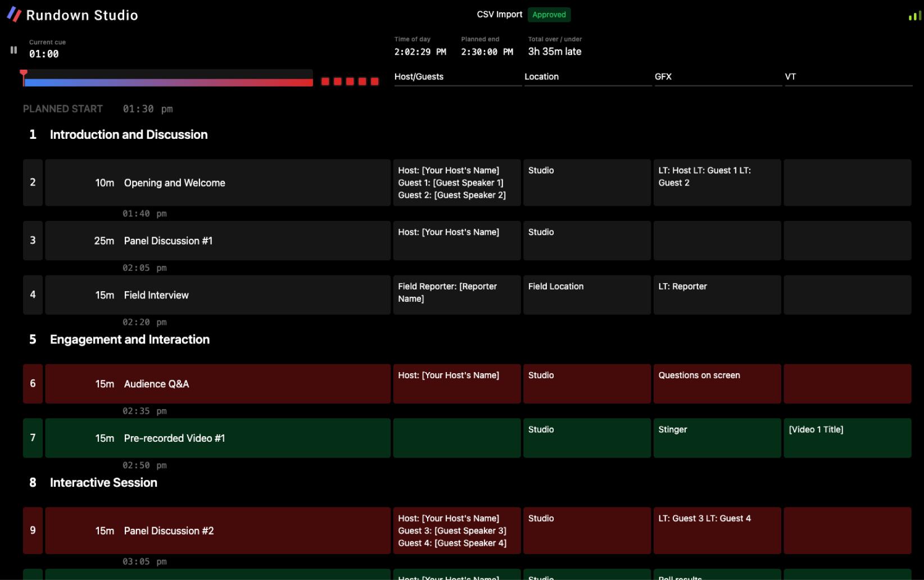Click the red marker on cue progress bar

pos(24,74)
